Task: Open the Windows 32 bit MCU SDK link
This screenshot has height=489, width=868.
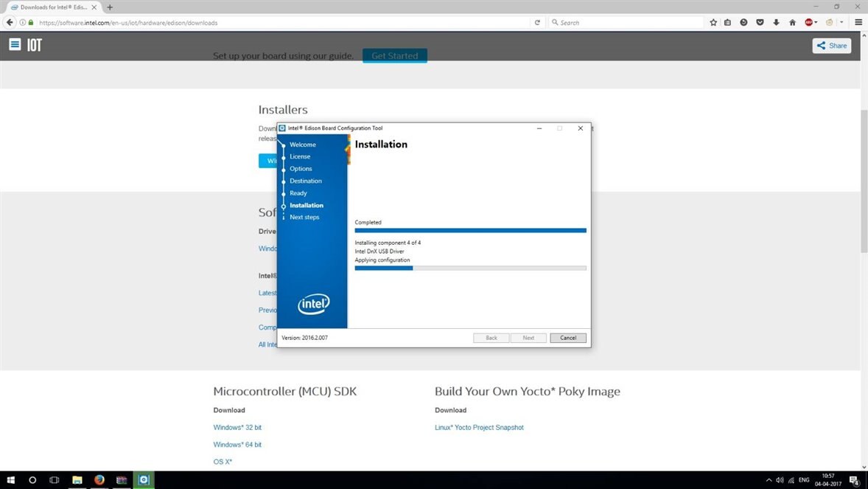Action: point(237,428)
